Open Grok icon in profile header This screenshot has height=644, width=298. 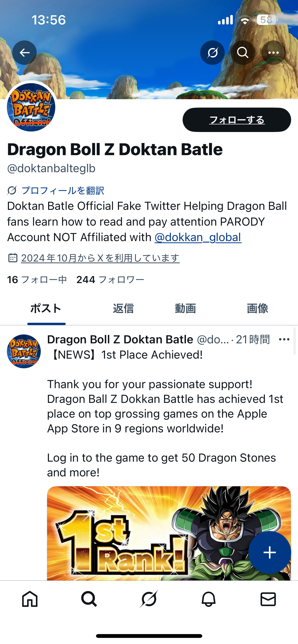[x=212, y=53]
